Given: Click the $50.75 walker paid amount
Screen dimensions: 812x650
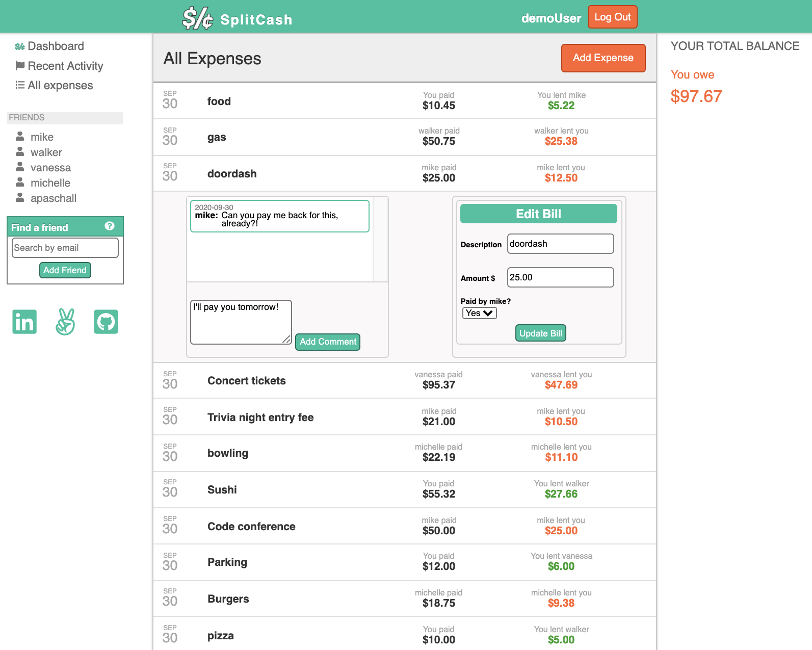Looking at the screenshot, I should [439, 141].
